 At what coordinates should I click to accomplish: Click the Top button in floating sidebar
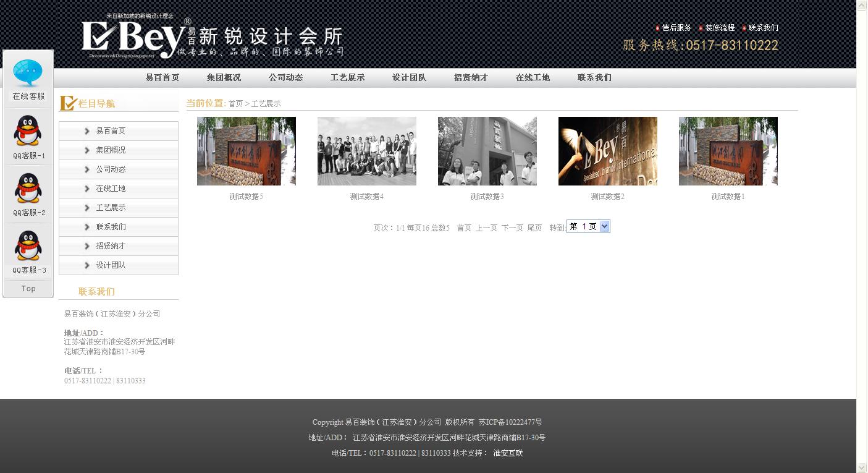pos(28,289)
